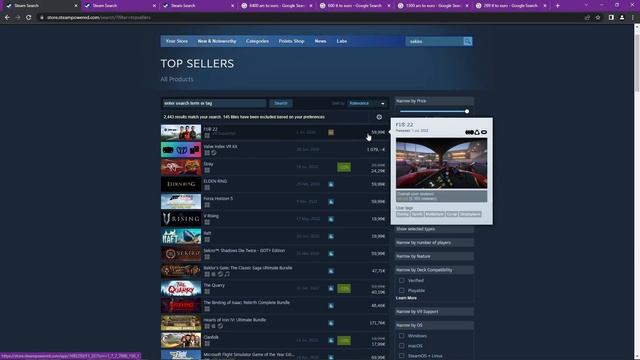This screenshot has height=360, width=640.
Task: Click the store search magnifier icon
Action: pyautogui.click(x=468, y=41)
